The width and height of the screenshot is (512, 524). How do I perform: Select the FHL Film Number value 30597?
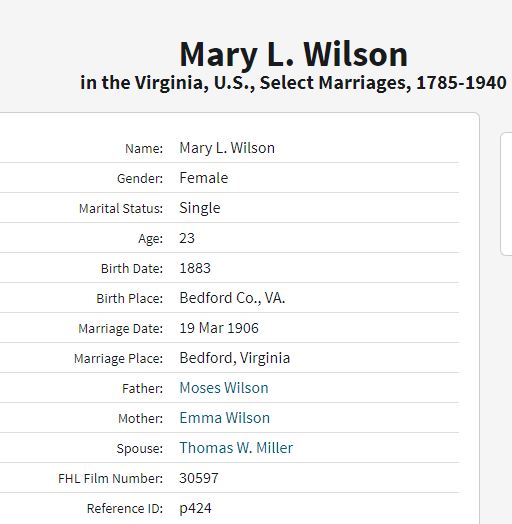[x=199, y=478]
